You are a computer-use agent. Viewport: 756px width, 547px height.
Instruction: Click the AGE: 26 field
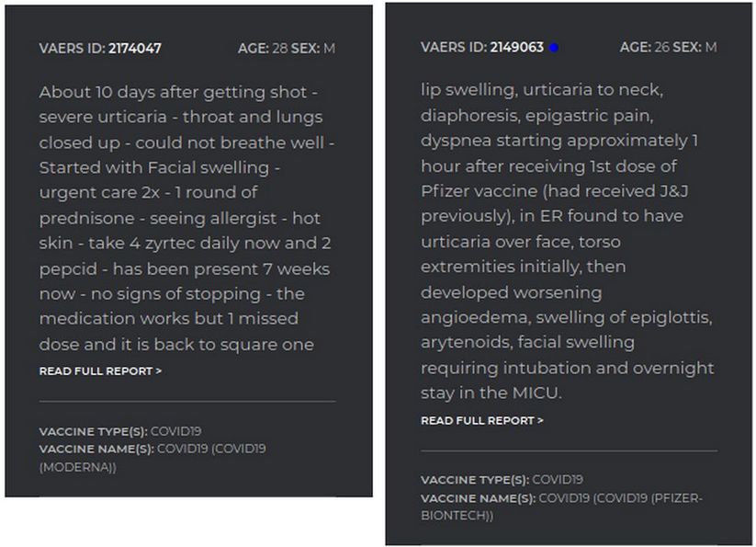coord(645,47)
